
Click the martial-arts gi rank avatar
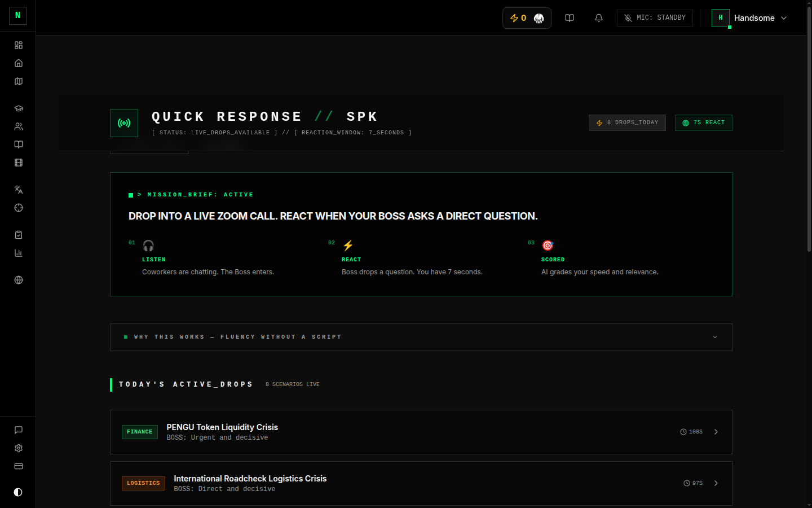tap(539, 18)
